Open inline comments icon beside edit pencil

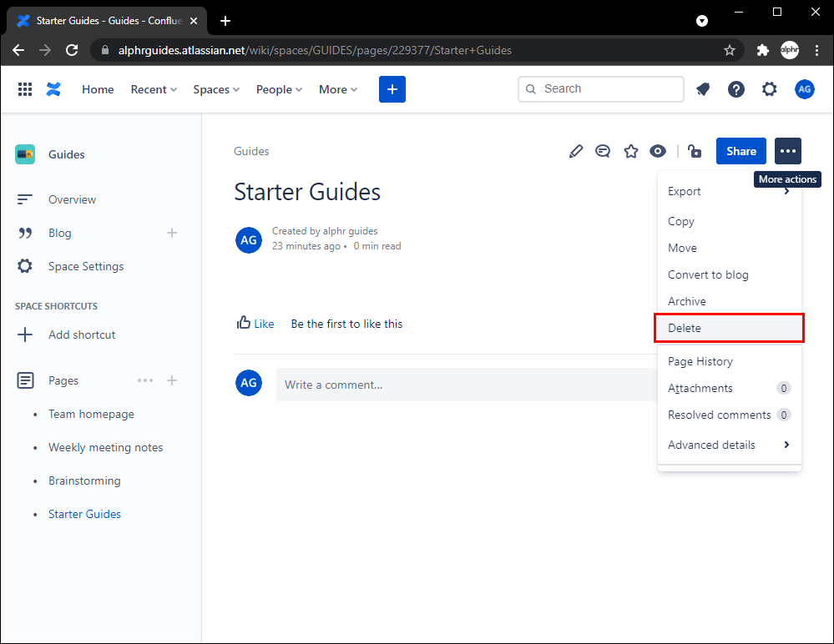pyautogui.click(x=603, y=151)
